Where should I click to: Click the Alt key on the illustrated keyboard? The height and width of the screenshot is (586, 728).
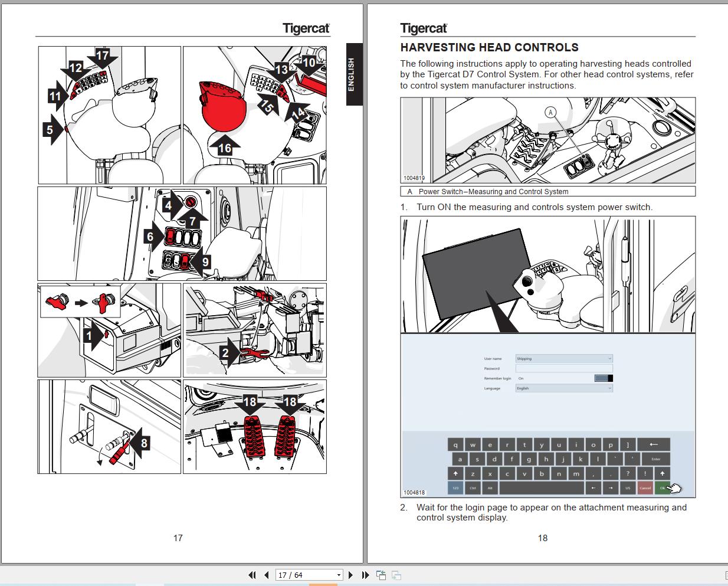pos(490,488)
